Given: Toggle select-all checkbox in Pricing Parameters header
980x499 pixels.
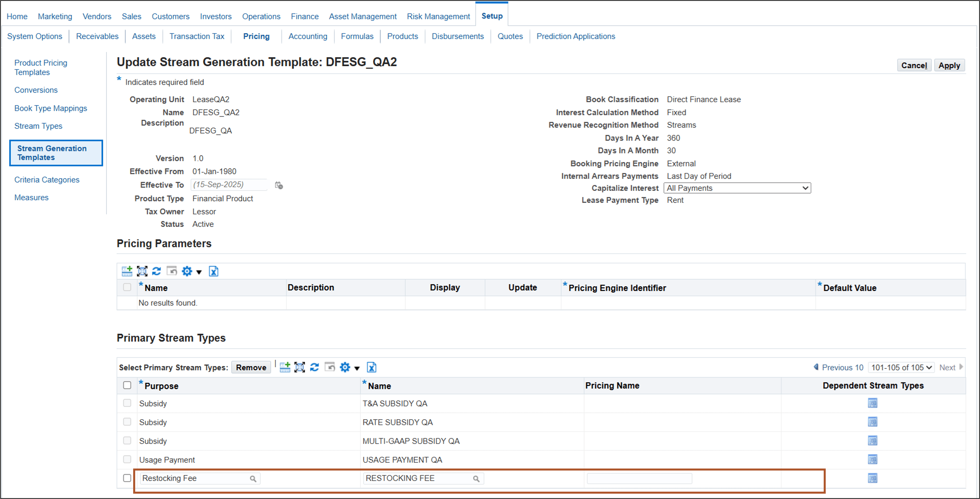Looking at the screenshot, I should 127,287.
